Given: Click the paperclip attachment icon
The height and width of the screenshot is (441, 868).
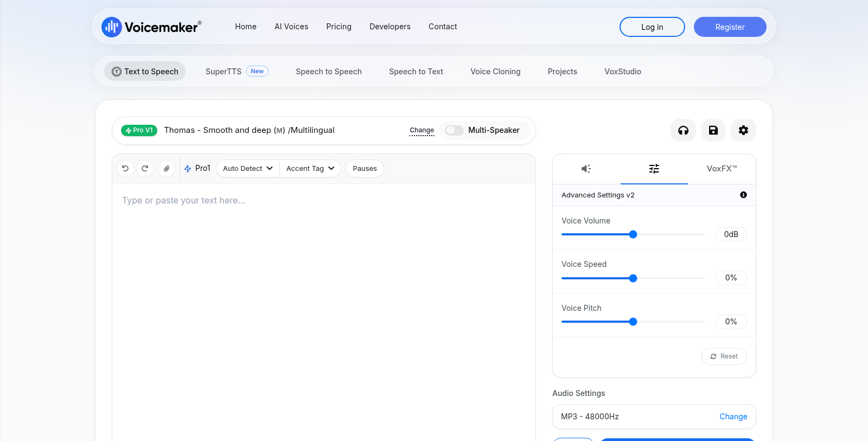Looking at the screenshot, I should pos(167,169).
